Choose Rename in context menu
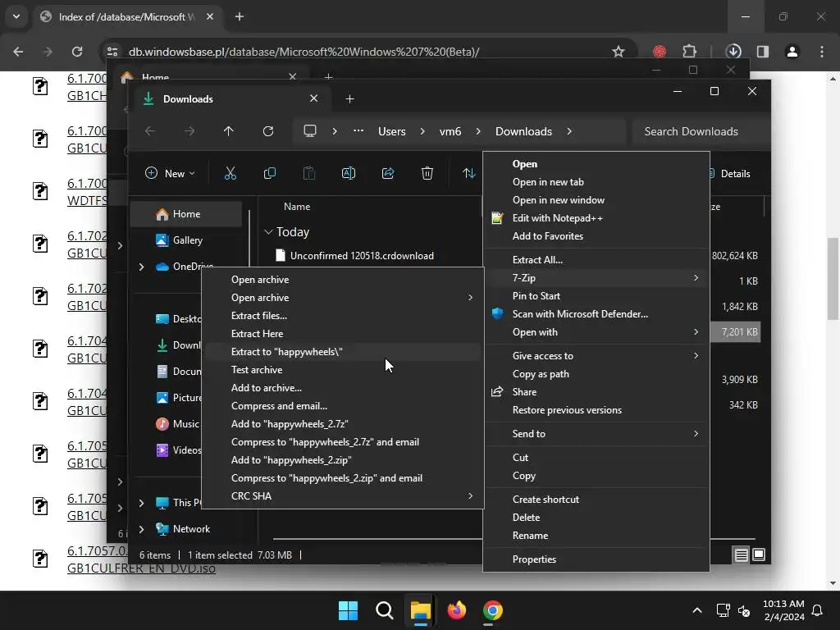Image resolution: width=840 pixels, height=630 pixels. coord(596,536)
